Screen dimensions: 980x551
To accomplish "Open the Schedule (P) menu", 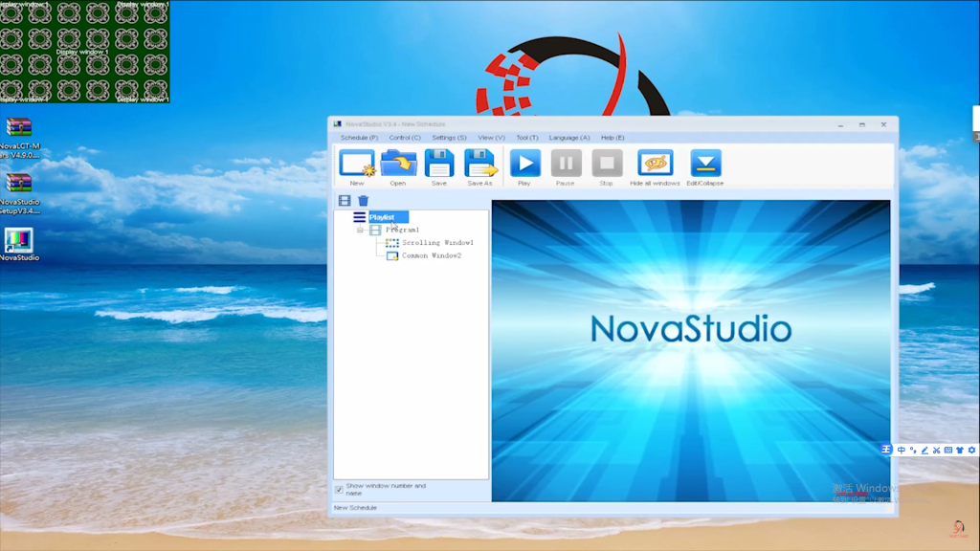I will (359, 138).
